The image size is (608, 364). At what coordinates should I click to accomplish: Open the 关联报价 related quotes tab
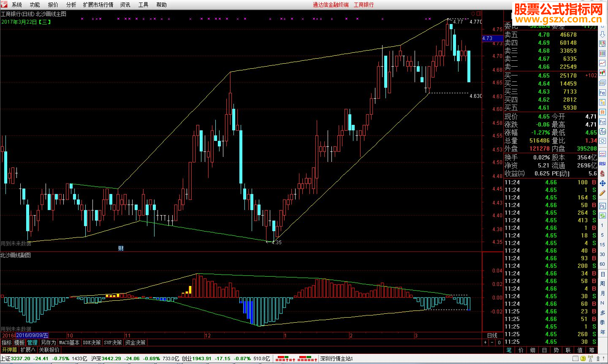(x=49, y=350)
